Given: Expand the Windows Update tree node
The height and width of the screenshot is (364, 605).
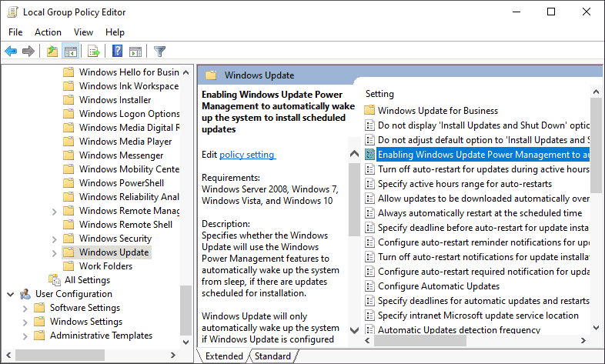Looking at the screenshot, I should [55, 253].
